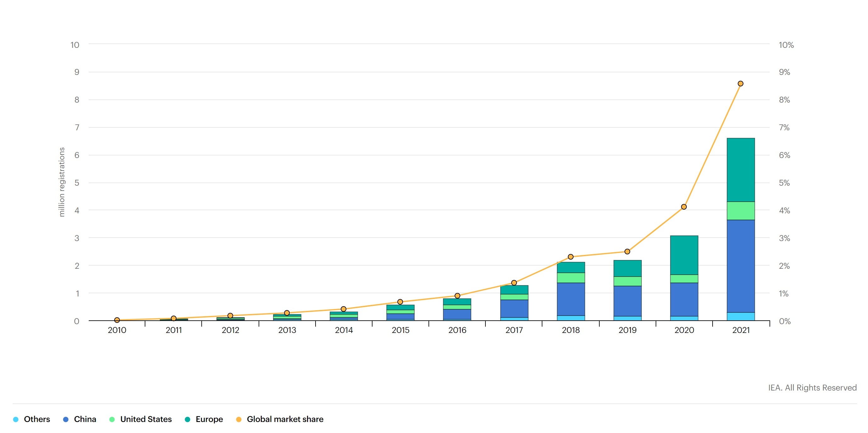The image size is (868, 433).
Task: Click the United States segment of 2021 bar
Action: 741,211
